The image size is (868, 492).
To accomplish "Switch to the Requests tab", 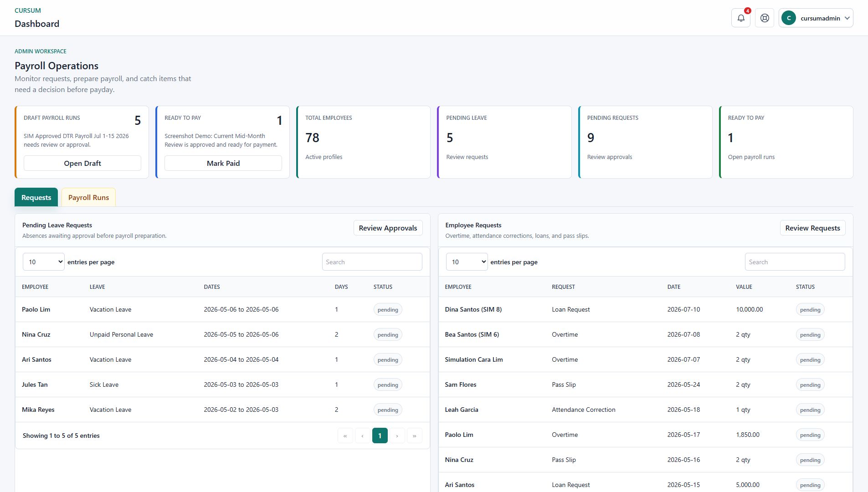I will (36, 197).
